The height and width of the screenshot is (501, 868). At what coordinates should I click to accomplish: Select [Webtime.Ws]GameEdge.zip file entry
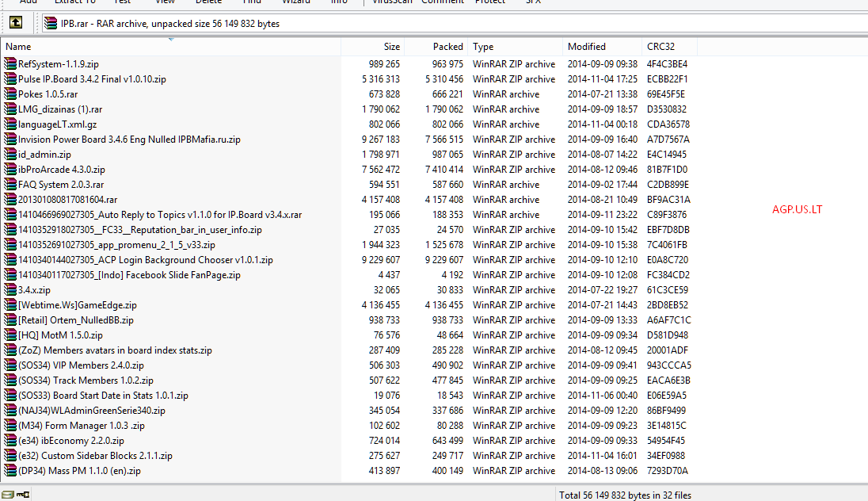click(x=78, y=305)
